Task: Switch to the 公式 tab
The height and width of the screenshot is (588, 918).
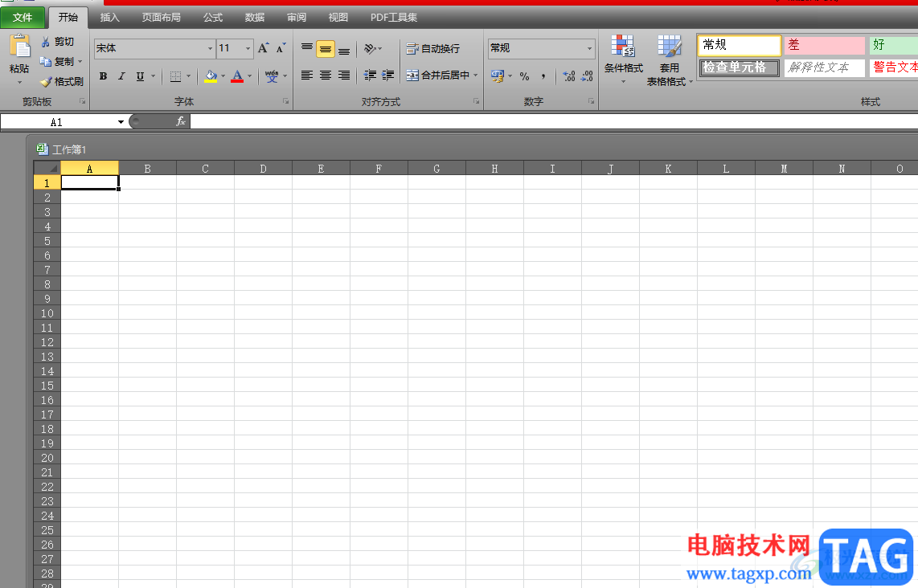Action: tap(213, 18)
